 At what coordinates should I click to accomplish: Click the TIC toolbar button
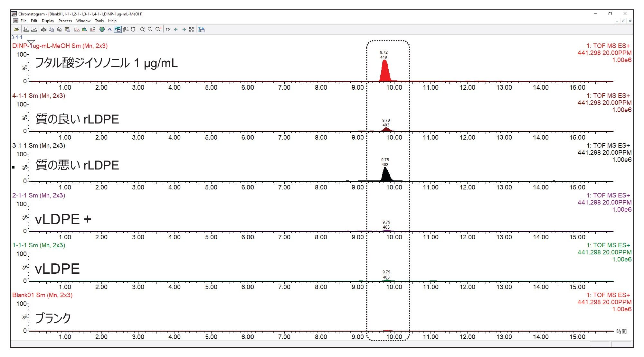[x=168, y=29]
